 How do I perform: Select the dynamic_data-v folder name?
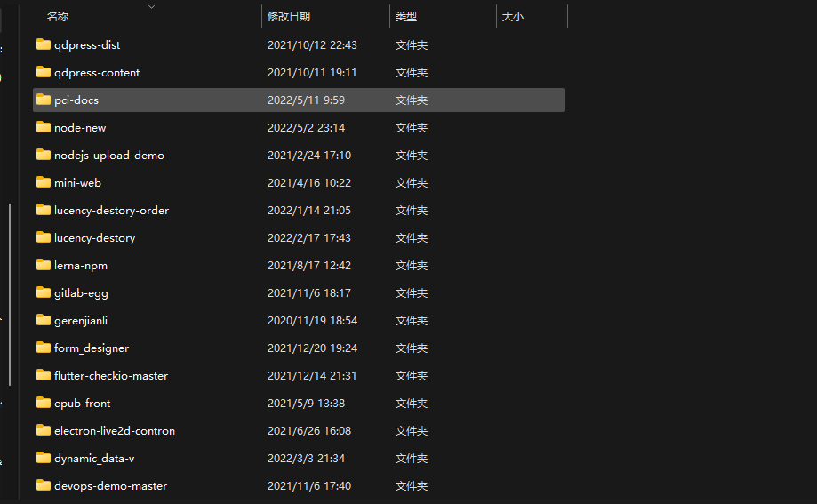click(x=94, y=459)
